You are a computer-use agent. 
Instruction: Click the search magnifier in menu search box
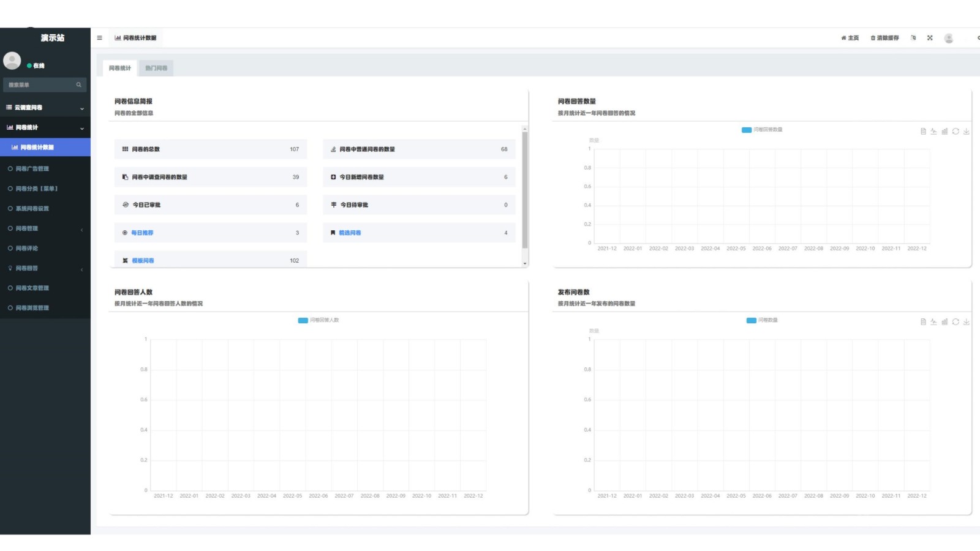(78, 85)
